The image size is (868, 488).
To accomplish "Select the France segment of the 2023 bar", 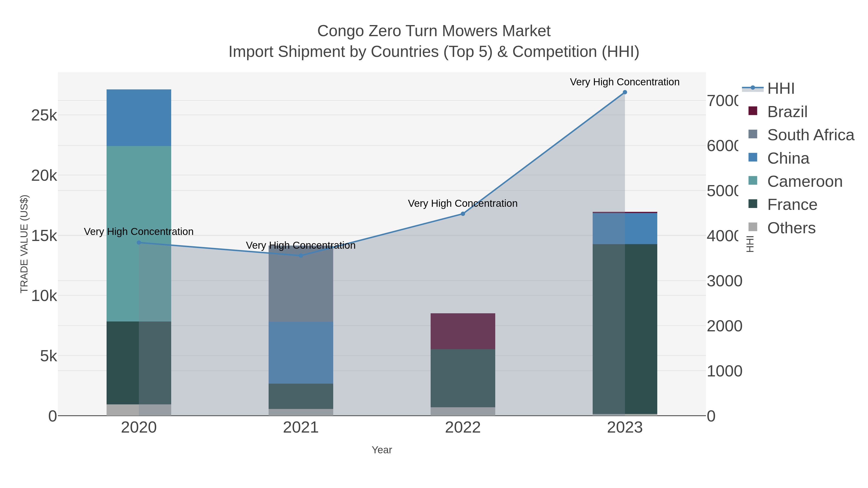I will 625,329.
